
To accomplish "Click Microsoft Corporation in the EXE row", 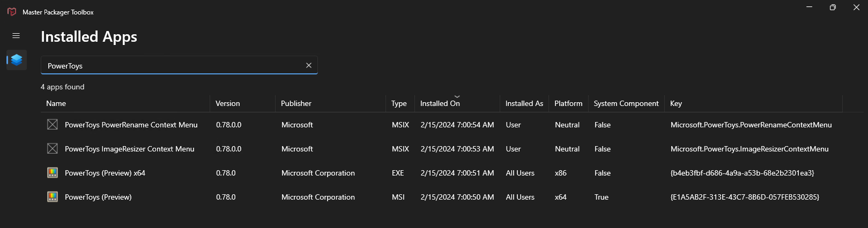I will (318, 173).
